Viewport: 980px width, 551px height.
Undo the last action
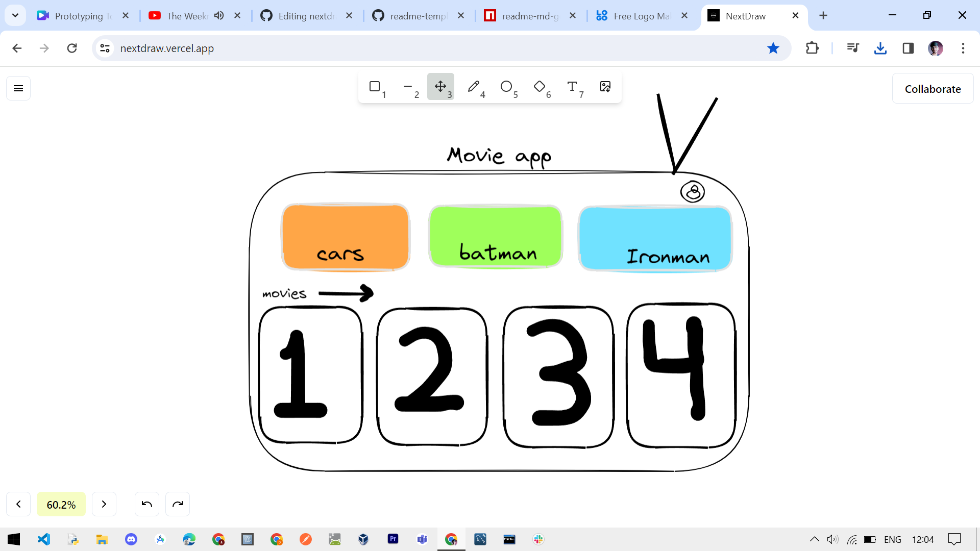click(147, 505)
